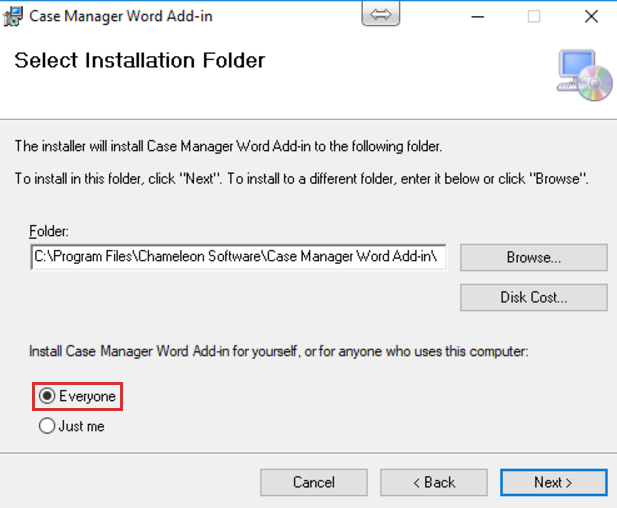This screenshot has width=617, height=508.
Task: Cancel the installation
Action: click(x=313, y=482)
